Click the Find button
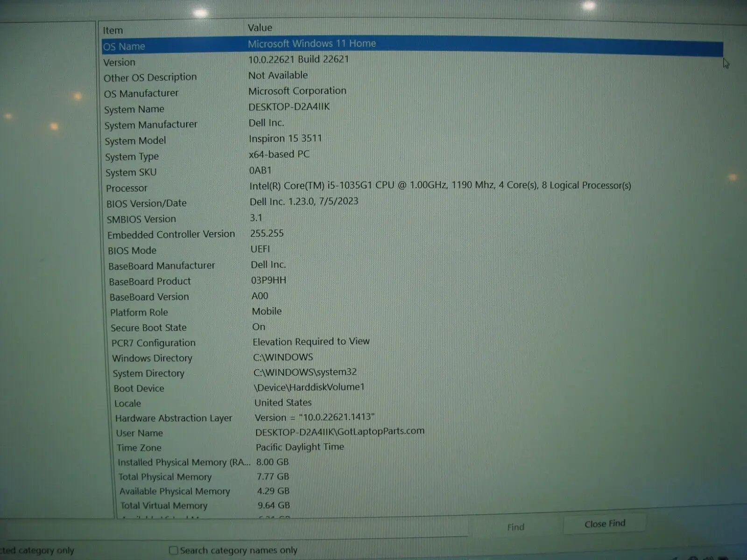Screen dimensions: 747x560 (x=515, y=527)
